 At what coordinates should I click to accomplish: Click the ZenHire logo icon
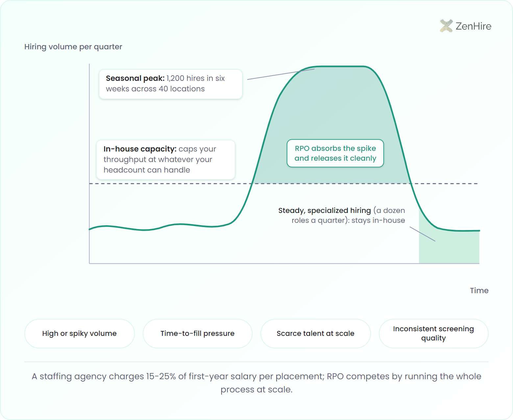tap(446, 26)
